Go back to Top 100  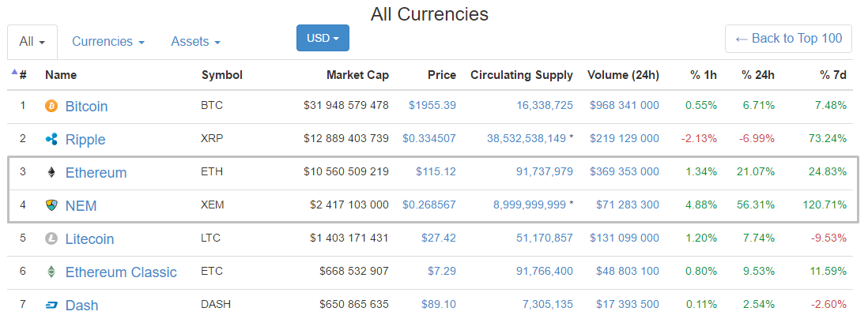coord(788,38)
